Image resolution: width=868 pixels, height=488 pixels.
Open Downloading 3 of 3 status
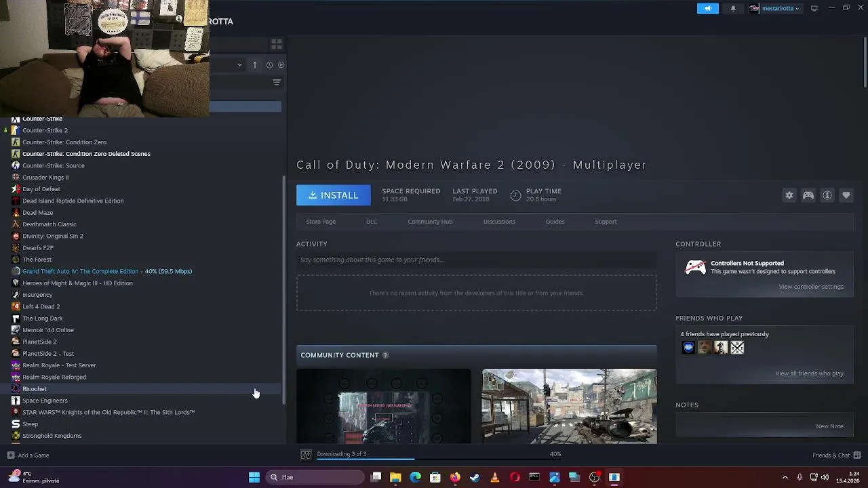(341, 454)
